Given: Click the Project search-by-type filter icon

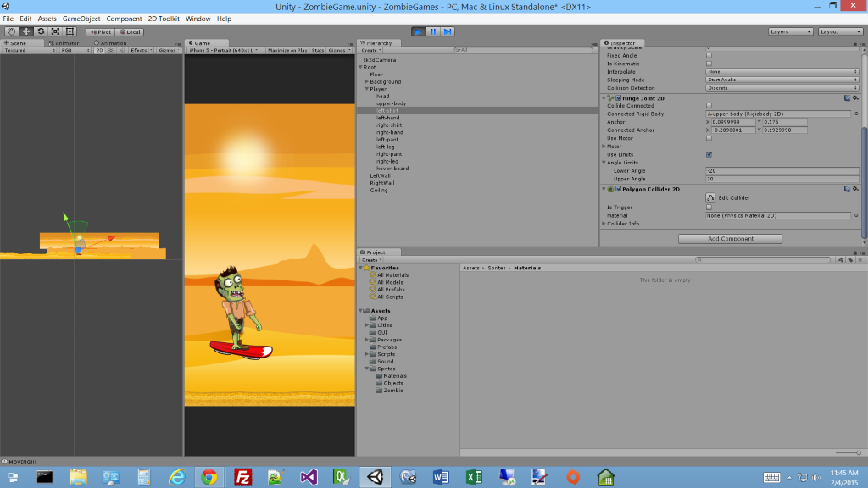Looking at the screenshot, I should click(x=841, y=259).
